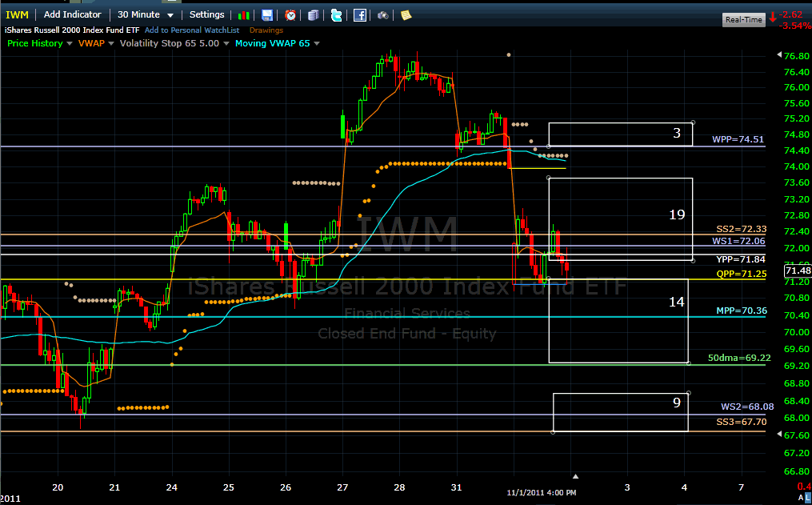Click date label 31 on the time axis
812x505 pixels.
click(x=456, y=487)
